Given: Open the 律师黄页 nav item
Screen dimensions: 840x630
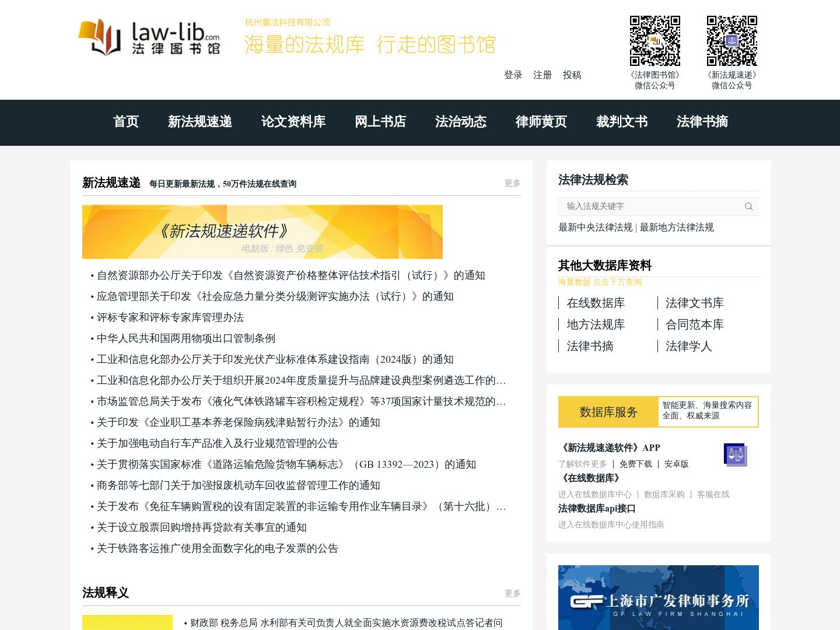Looking at the screenshot, I should click(x=541, y=122).
